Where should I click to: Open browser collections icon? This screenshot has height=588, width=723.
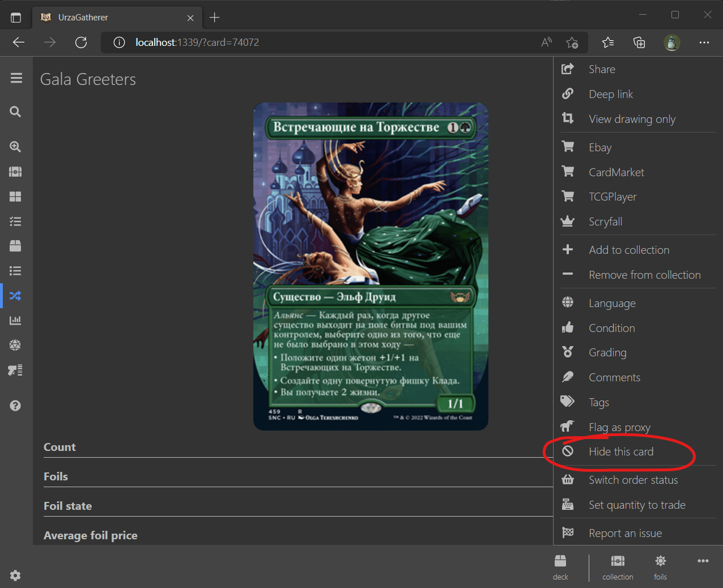tap(639, 42)
